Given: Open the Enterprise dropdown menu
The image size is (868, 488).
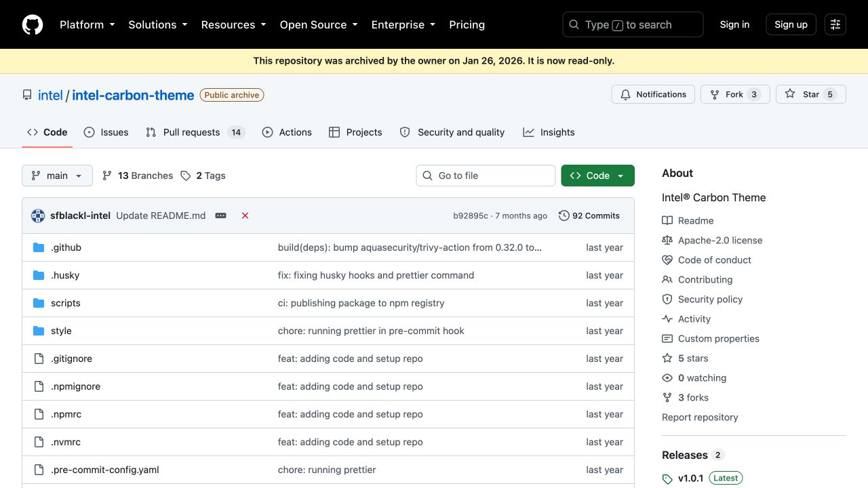Looking at the screenshot, I should pyautogui.click(x=405, y=24).
